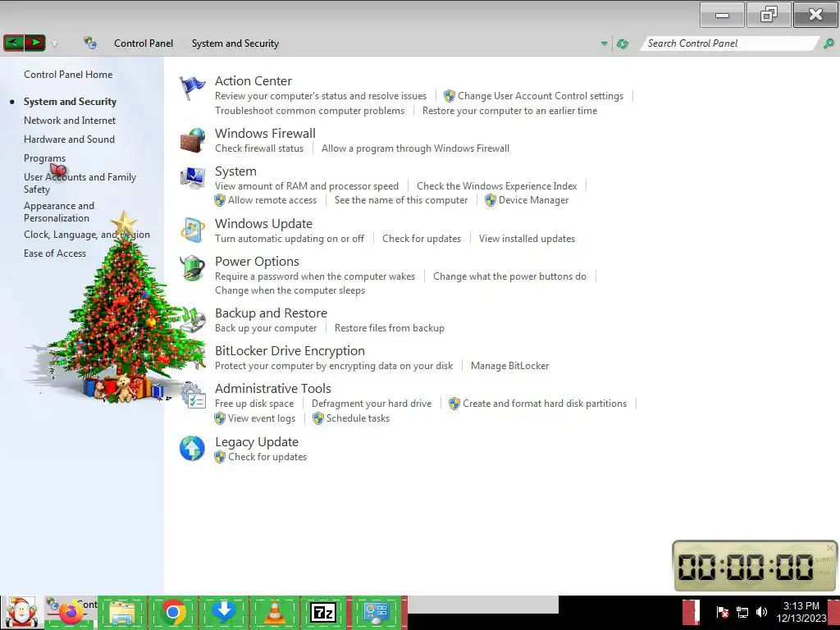Focus the Search Control Panel field
Image resolution: width=840 pixels, height=630 pixels.
tap(731, 43)
